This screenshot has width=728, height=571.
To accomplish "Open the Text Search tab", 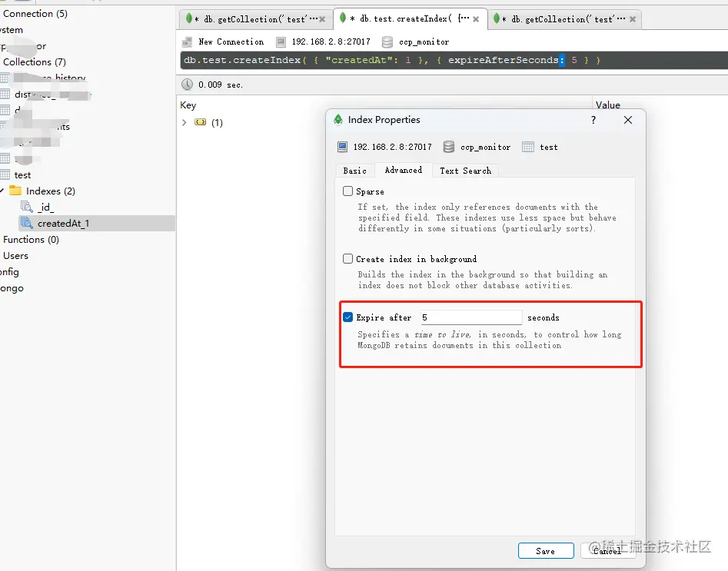I will pyautogui.click(x=465, y=171).
